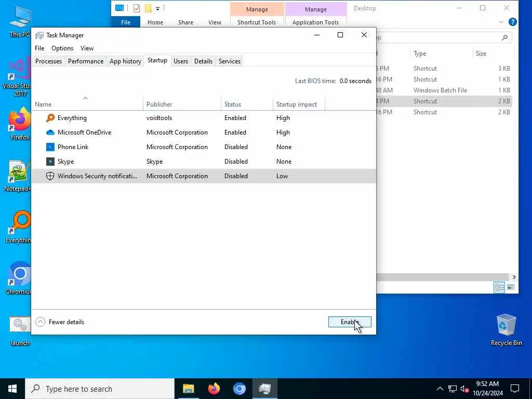The image size is (532, 399).
Task: Open Shortcut Tools ribbon tab
Action: click(257, 22)
